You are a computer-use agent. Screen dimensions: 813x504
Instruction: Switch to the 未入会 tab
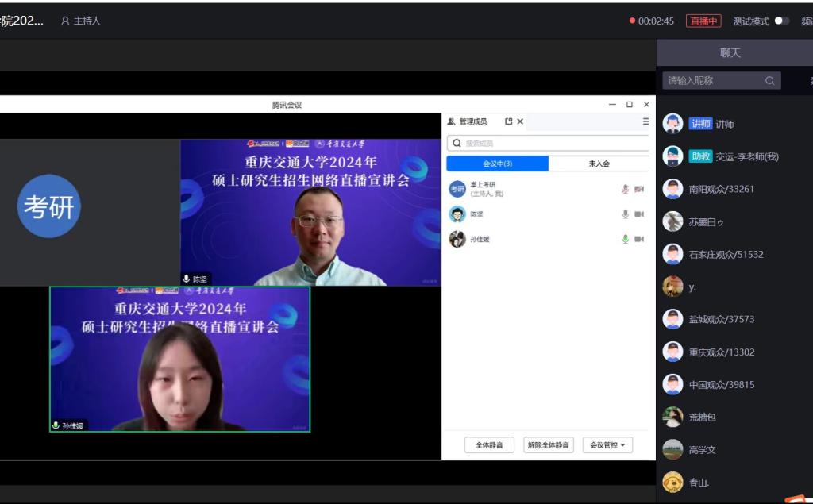pos(599,164)
